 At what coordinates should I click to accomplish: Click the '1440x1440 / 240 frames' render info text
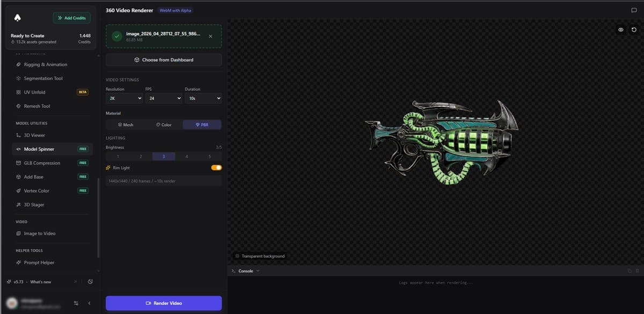pyautogui.click(x=142, y=181)
